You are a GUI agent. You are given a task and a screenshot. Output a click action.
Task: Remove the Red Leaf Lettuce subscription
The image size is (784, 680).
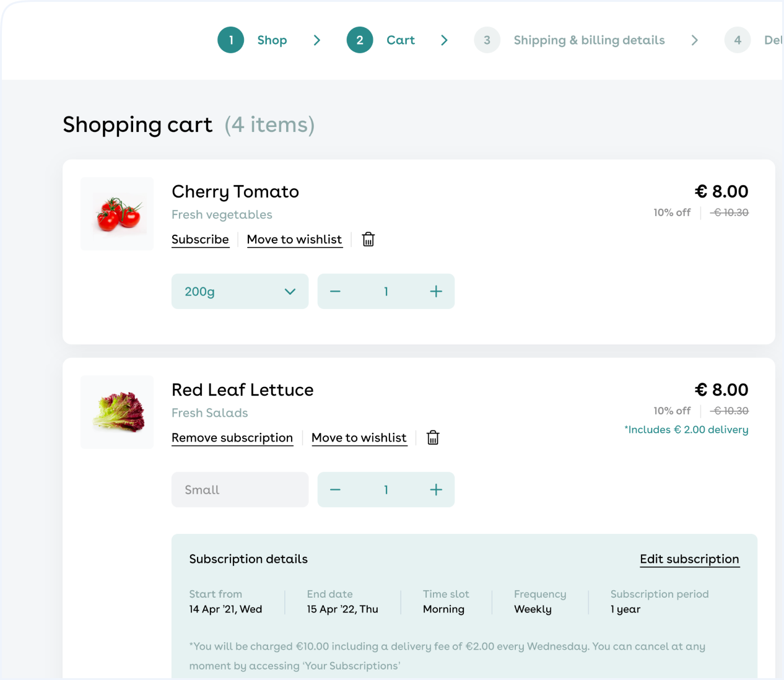click(x=232, y=437)
